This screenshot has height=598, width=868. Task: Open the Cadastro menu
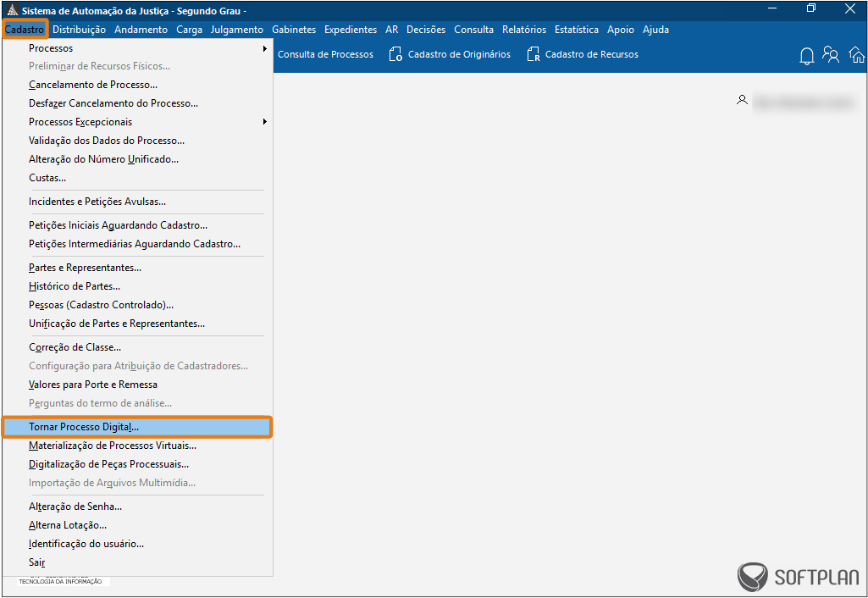[25, 30]
